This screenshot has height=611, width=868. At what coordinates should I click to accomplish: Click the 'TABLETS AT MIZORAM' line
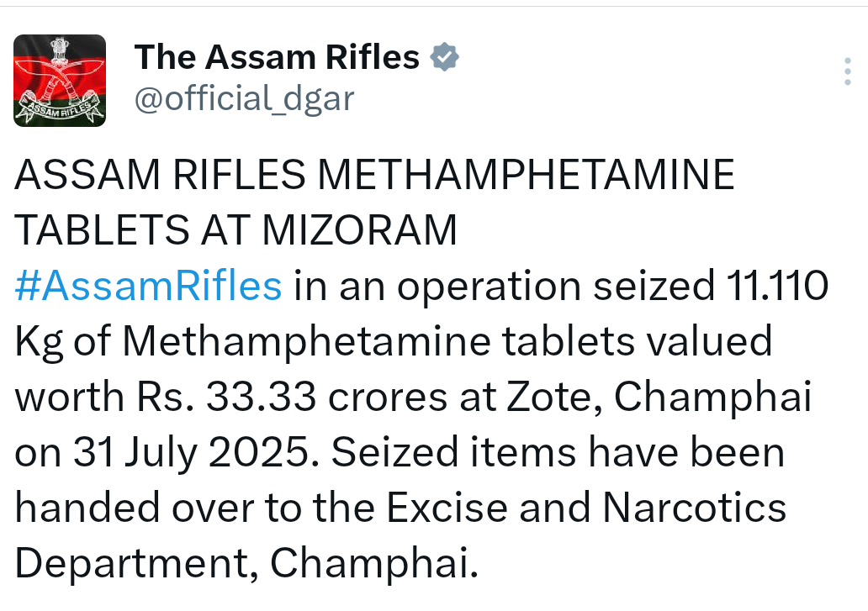(x=236, y=230)
